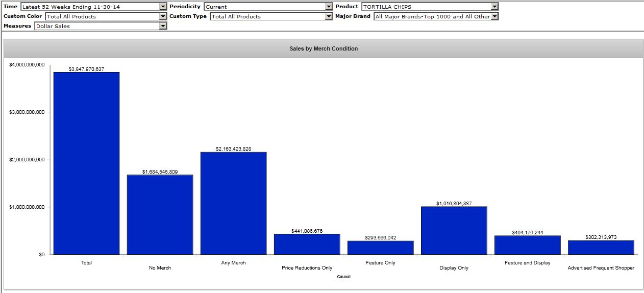Click the Sales by Merch Condition title header
Image resolution: width=644 pixels, height=293 pixels.
(324, 49)
